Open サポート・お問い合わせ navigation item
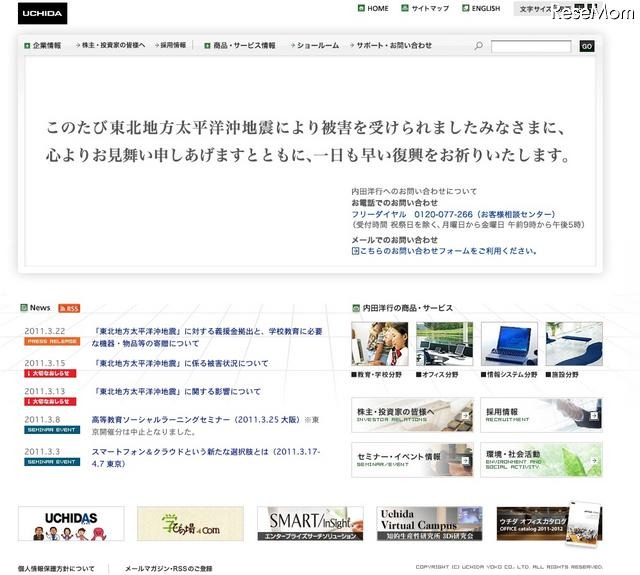 click(391, 45)
